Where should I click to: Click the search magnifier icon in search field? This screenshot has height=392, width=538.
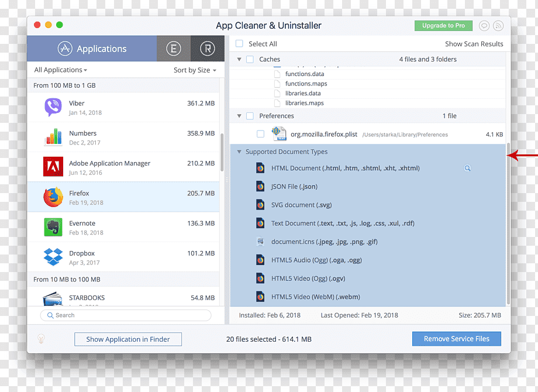pyautogui.click(x=50, y=315)
